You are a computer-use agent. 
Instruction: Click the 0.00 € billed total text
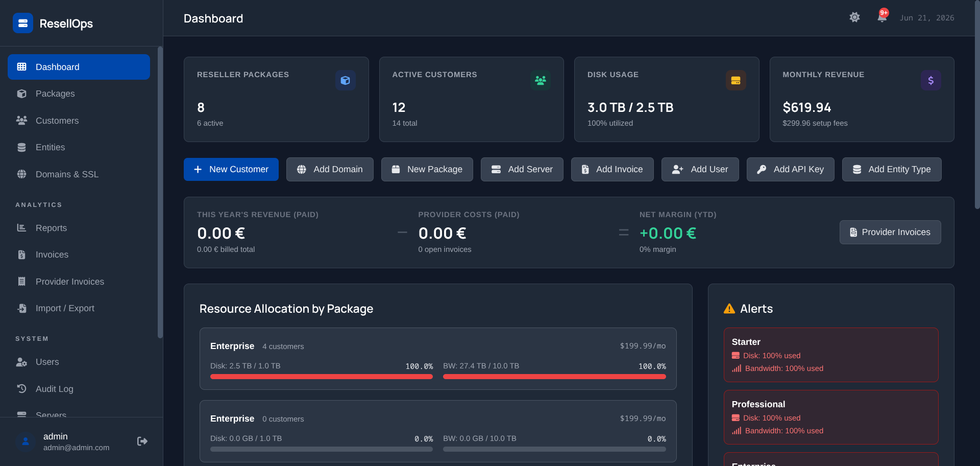click(x=226, y=249)
